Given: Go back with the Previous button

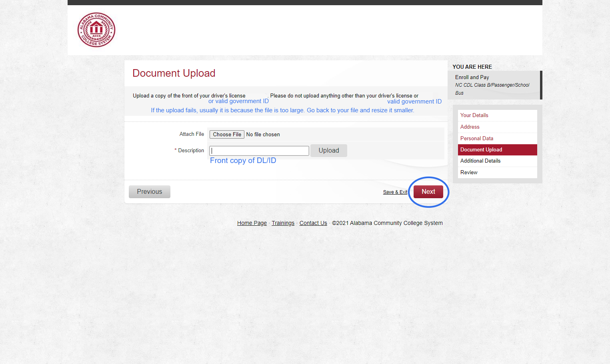Looking at the screenshot, I should click(150, 192).
